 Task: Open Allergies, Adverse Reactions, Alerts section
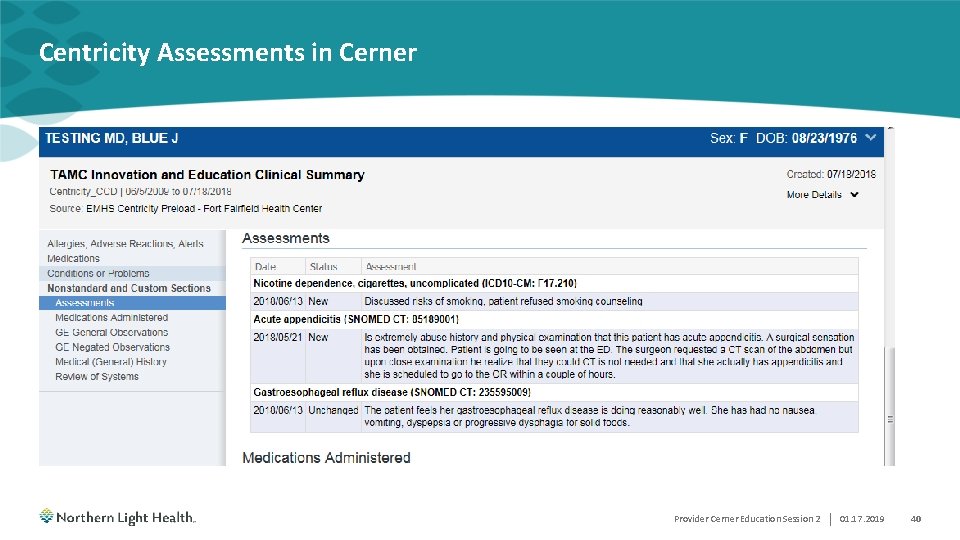tap(126, 244)
